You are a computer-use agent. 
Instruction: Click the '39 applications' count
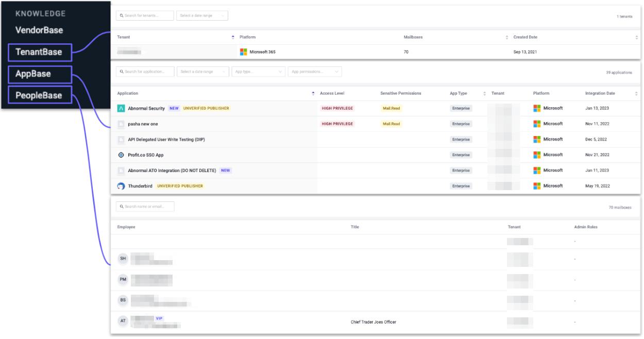coord(619,73)
